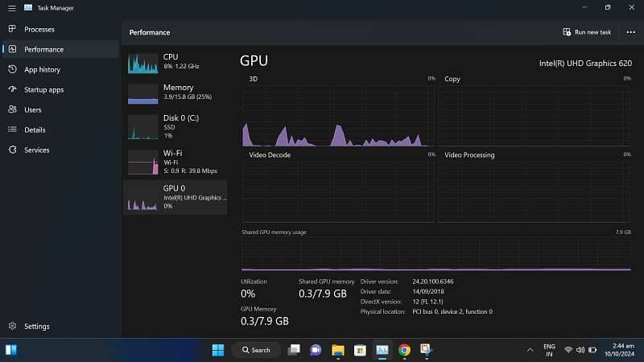The height and width of the screenshot is (362, 644).
Task: Open the Services page
Action: click(36, 150)
